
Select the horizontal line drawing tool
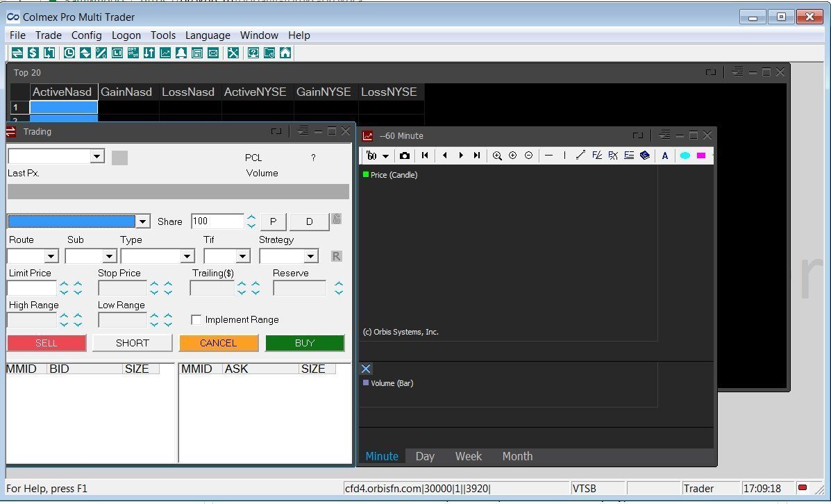548,156
